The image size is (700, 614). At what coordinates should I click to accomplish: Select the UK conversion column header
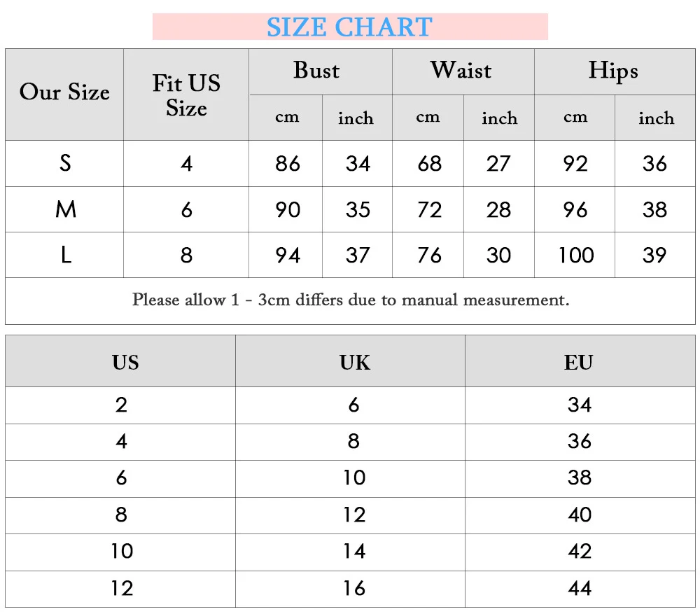354,363
